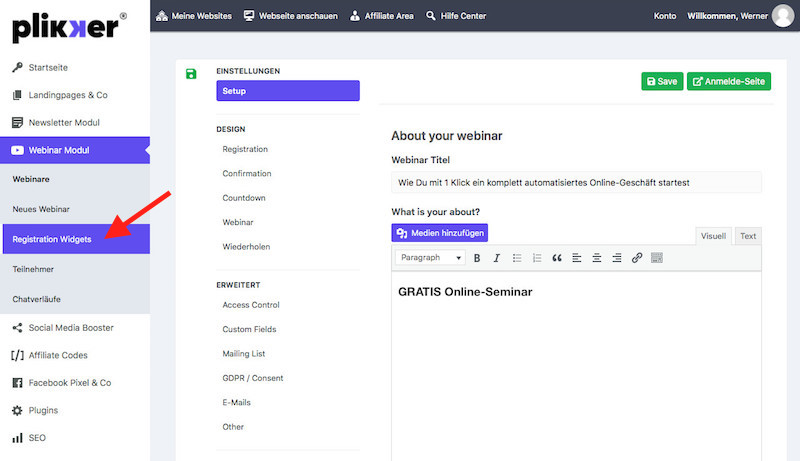Switch to the Text editor tab
The image size is (800, 461).
(x=748, y=236)
